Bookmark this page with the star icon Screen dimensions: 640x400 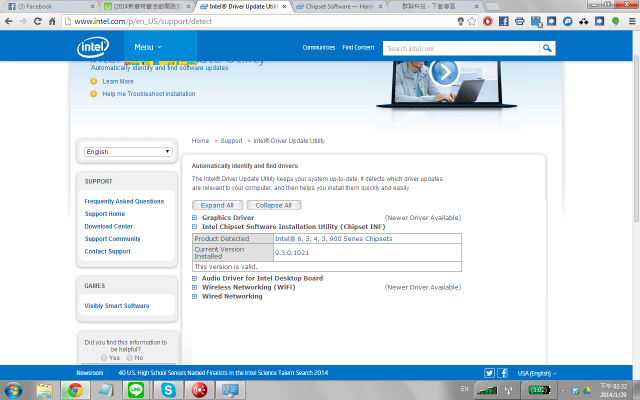(x=472, y=21)
